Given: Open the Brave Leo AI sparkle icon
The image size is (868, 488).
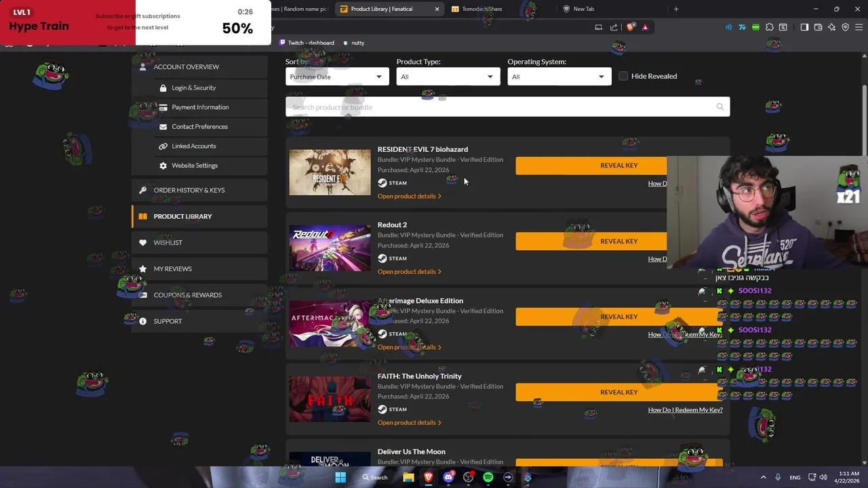Looking at the screenshot, I should (832, 27).
